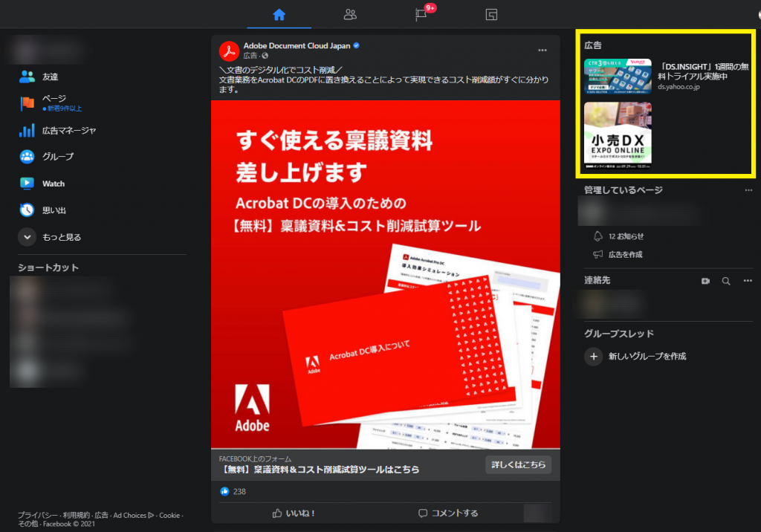Viewport: 761px width, 532px height.
Task: Open Adobe Document Cloud Japan page name
Action: tap(297, 45)
